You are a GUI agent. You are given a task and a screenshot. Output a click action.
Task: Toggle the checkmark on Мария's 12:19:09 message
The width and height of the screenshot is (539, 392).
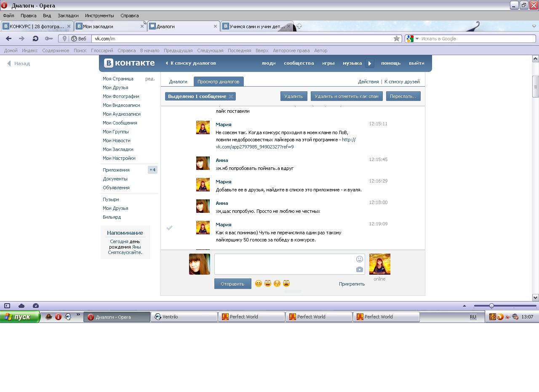[x=169, y=228]
